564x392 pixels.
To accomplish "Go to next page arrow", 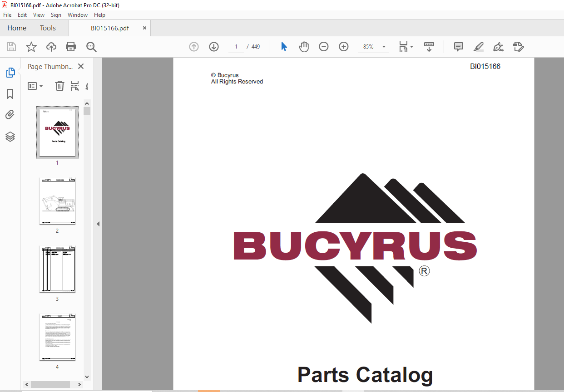I will (x=214, y=47).
